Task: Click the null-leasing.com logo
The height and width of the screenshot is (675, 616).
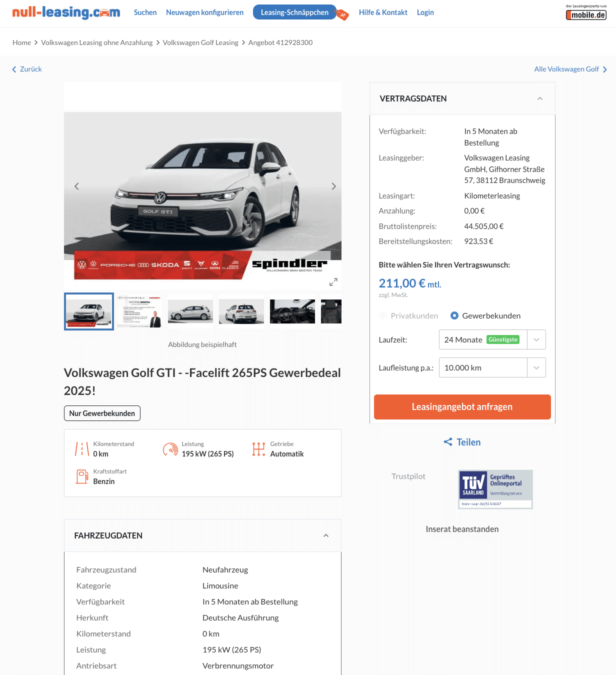Action: (x=66, y=12)
